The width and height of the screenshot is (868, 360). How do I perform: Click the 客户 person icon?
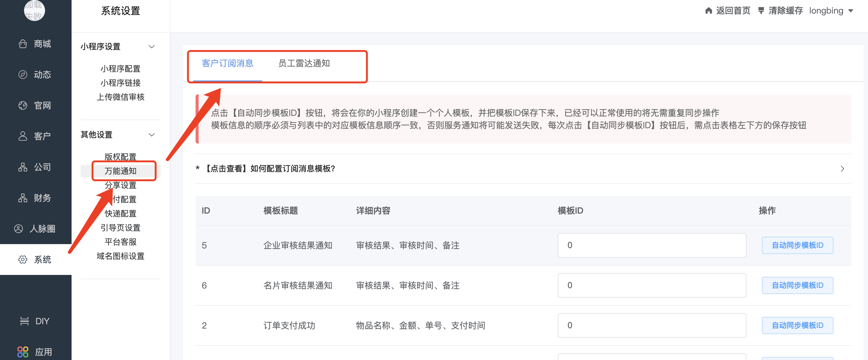point(23,136)
